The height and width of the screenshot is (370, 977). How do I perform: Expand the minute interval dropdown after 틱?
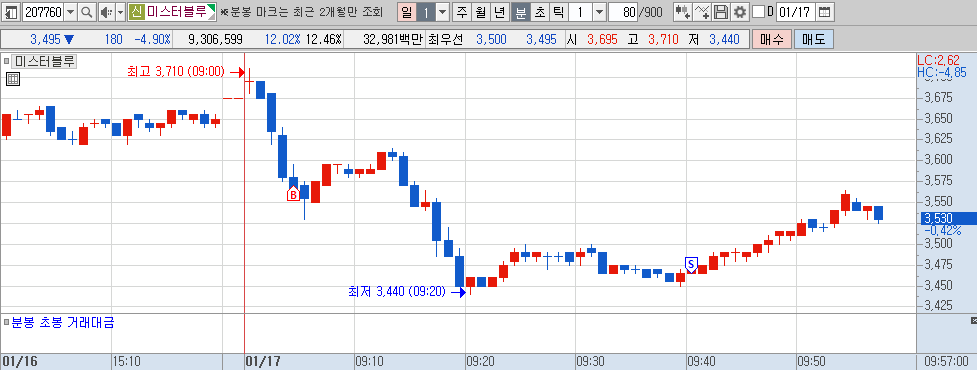click(599, 11)
